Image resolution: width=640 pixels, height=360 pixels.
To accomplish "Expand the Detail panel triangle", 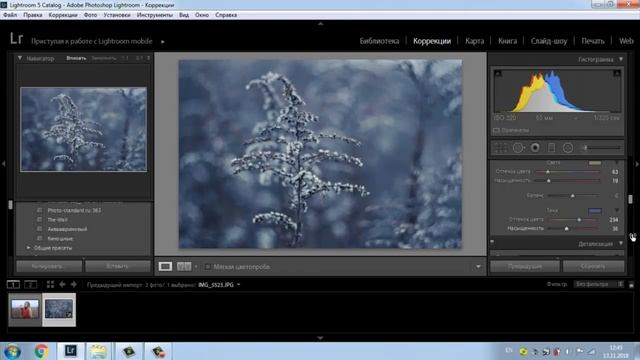I will tap(621, 244).
